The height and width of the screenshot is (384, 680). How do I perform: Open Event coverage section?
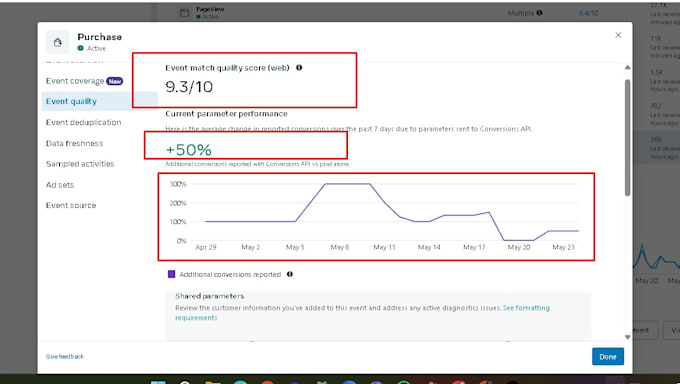click(75, 81)
